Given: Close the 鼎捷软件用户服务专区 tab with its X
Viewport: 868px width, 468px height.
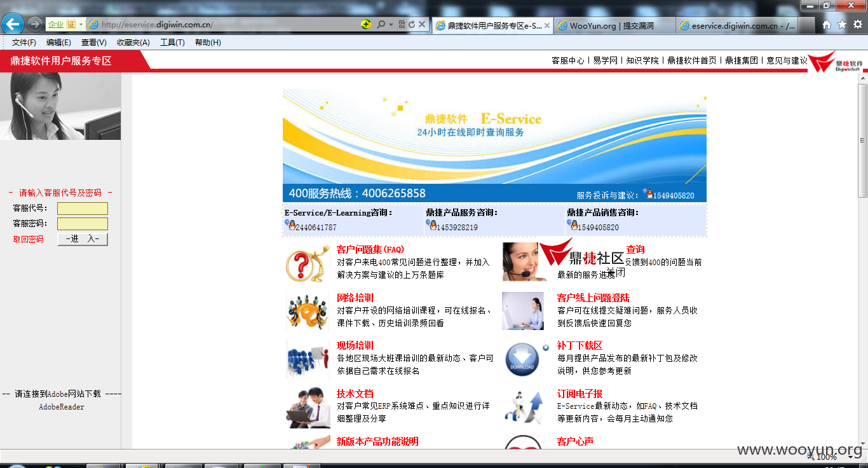Looking at the screenshot, I should tap(547, 26).
